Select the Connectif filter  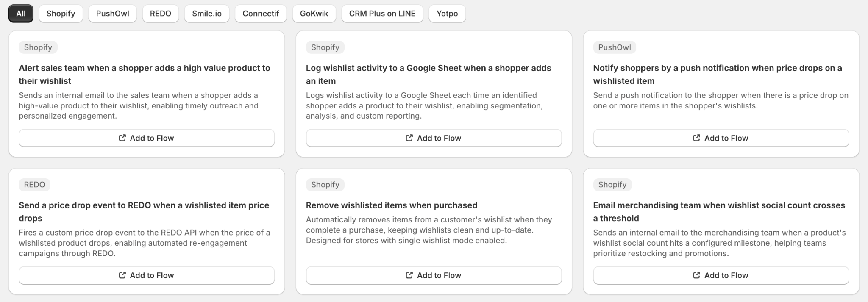[261, 14]
